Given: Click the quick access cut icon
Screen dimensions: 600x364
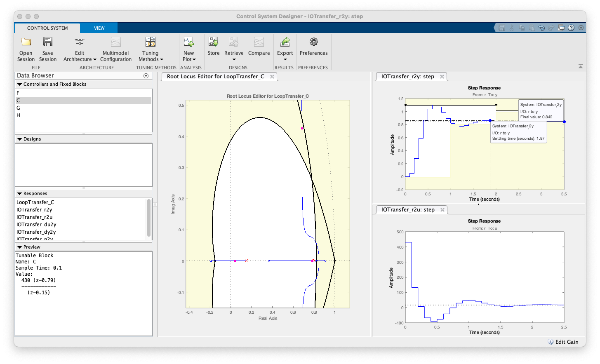Looking at the screenshot, I should 512,28.
